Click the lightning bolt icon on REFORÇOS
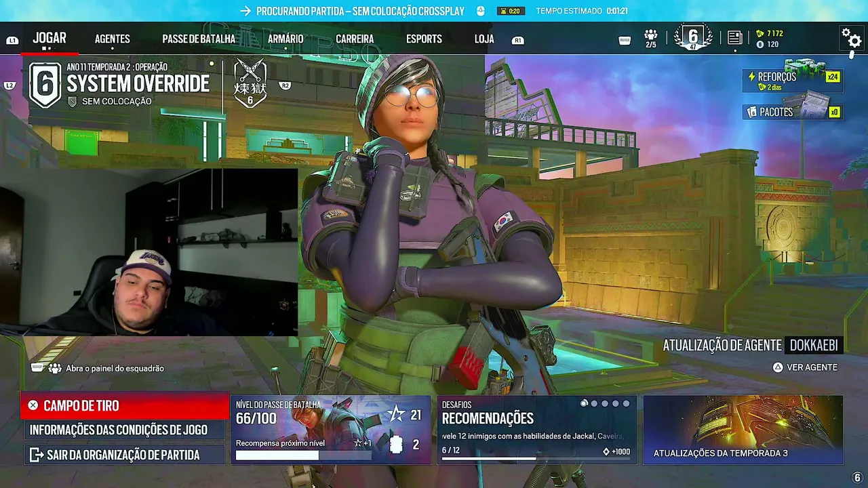This screenshot has height=488, width=868. (751, 77)
